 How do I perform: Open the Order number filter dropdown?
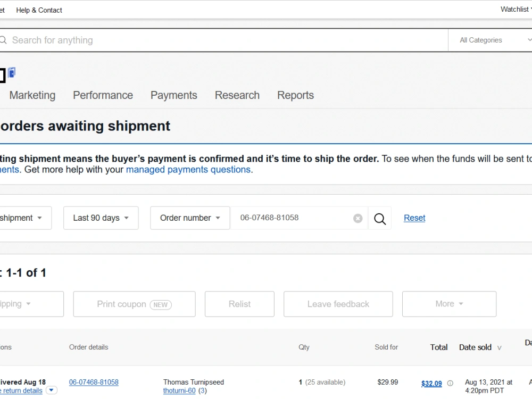[190, 218]
